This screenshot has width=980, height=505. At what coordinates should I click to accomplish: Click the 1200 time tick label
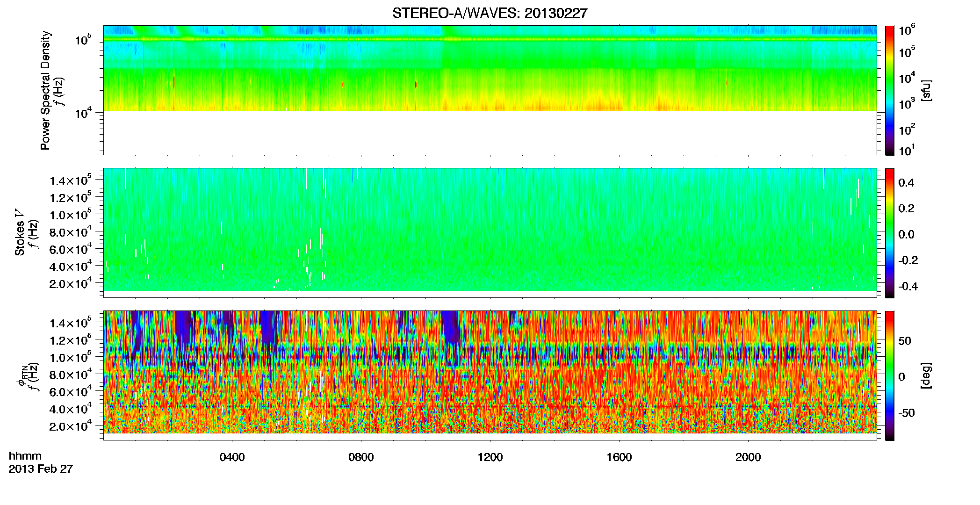coord(490,457)
